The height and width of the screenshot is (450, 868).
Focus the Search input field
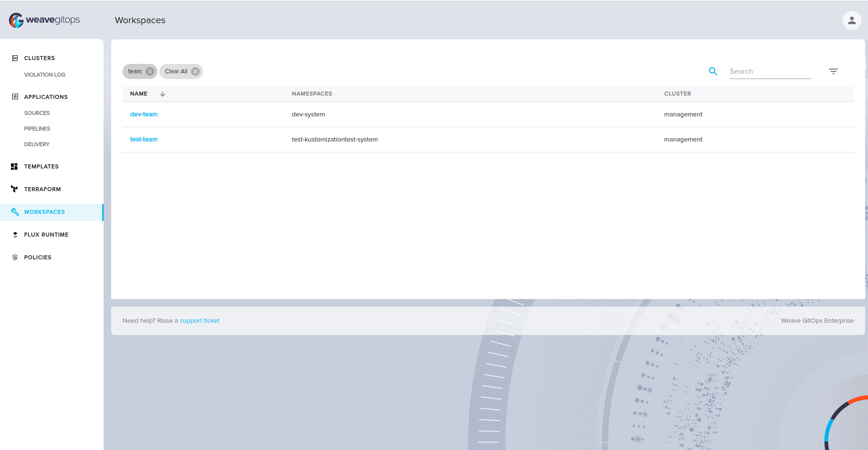pyautogui.click(x=770, y=71)
